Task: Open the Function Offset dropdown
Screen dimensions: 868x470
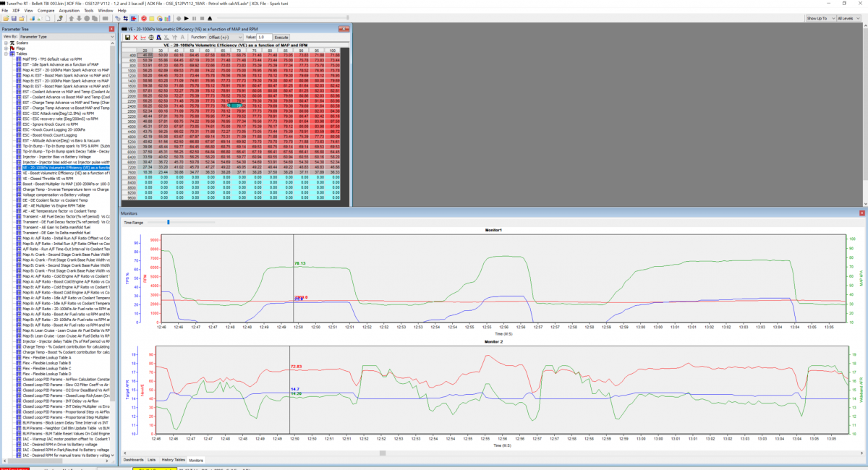Action: 225,37
